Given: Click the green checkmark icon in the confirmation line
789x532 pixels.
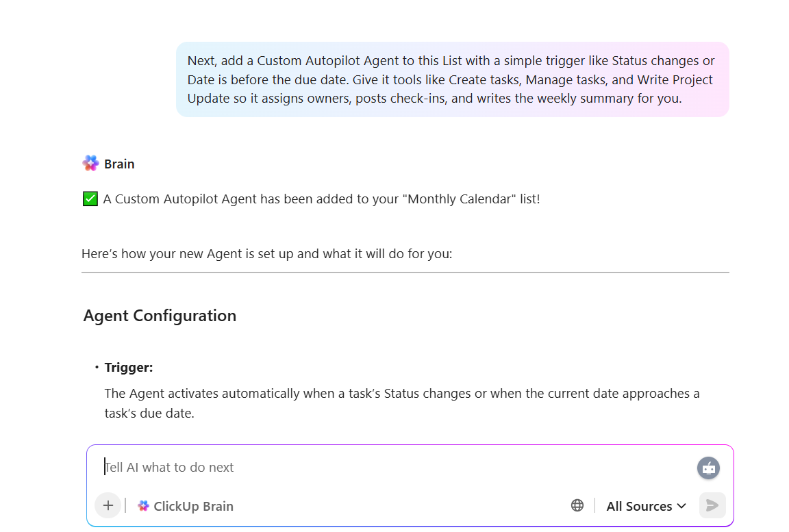Looking at the screenshot, I should tap(90, 199).
